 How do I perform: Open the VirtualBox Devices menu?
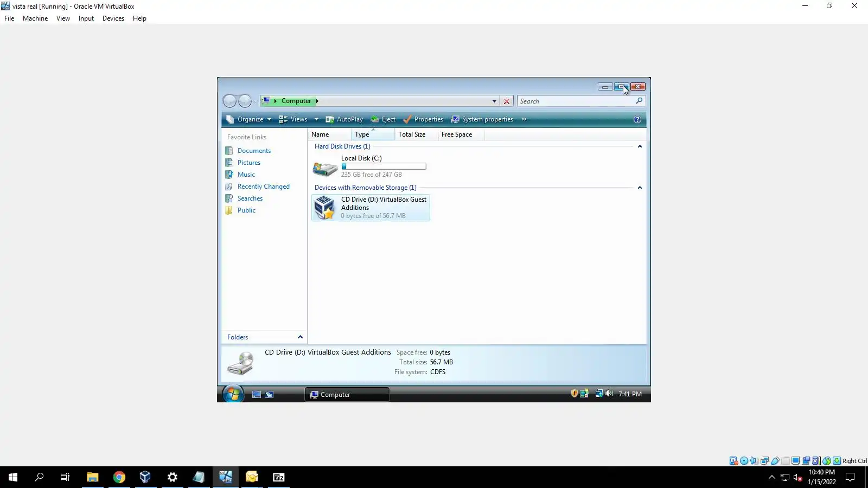click(113, 18)
